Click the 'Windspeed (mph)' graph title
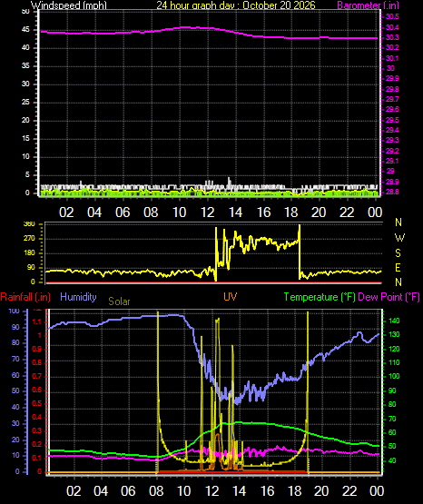Image resolution: width=423 pixels, height=504 pixels. (69, 5)
